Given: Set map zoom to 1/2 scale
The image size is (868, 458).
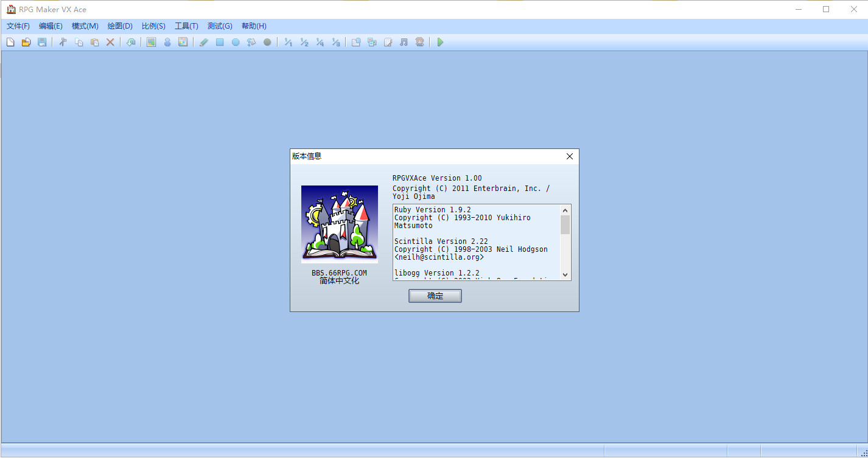Looking at the screenshot, I should pyautogui.click(x=304, y=42).
